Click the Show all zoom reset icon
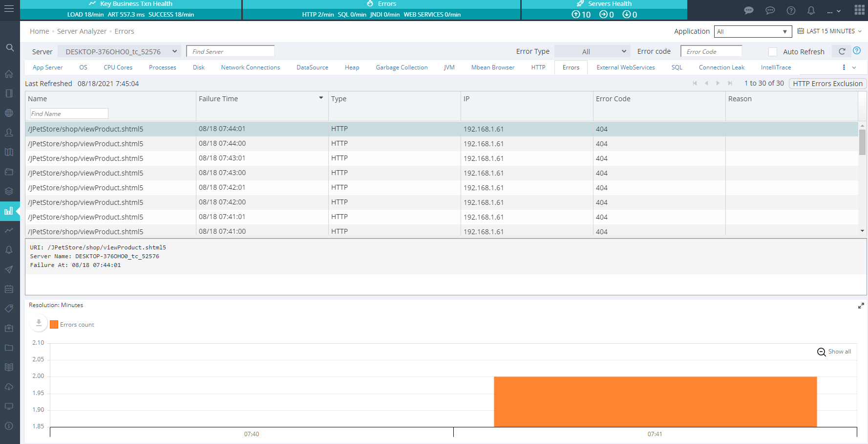The width and height of the screenshot is (868, 444). click(x=822, y=352)
